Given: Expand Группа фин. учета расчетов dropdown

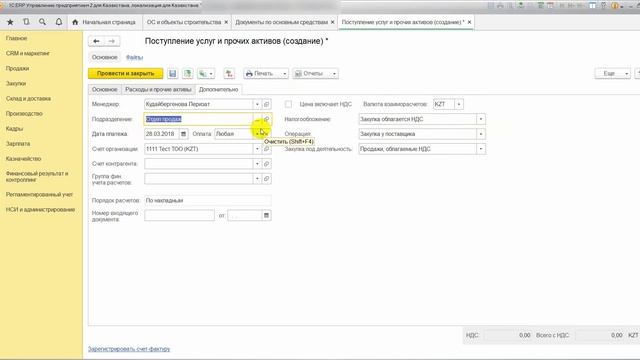Looking at the screenshot, I should (x=257, y=179).
